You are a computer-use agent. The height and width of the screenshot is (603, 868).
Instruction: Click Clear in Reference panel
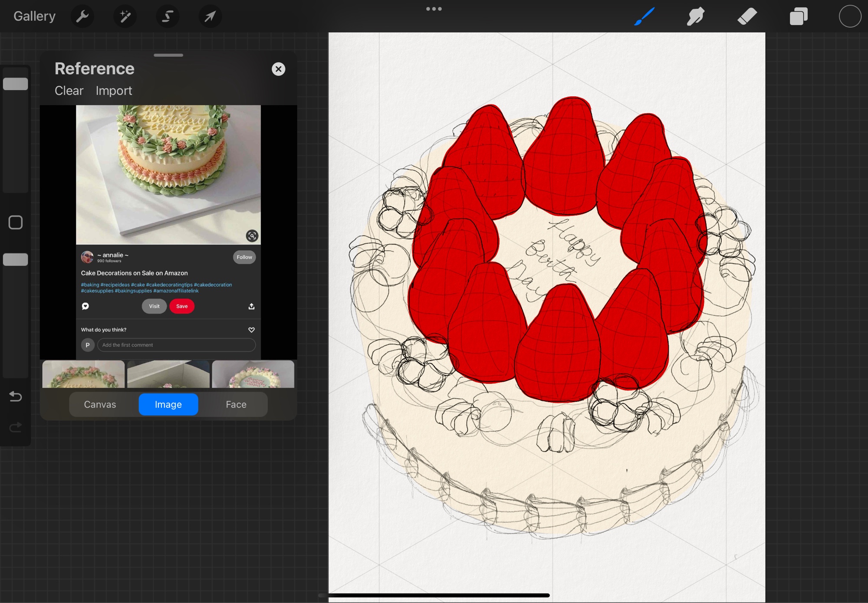[69, 91]
